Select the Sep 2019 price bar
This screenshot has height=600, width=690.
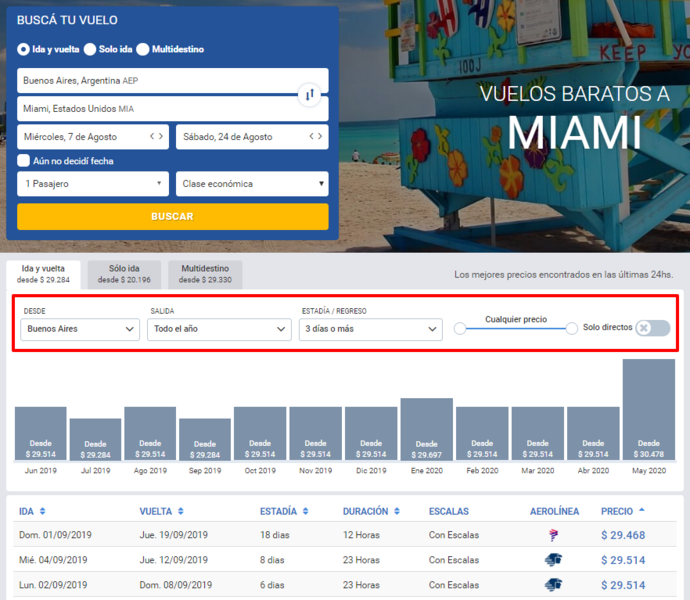click(205, 439)
